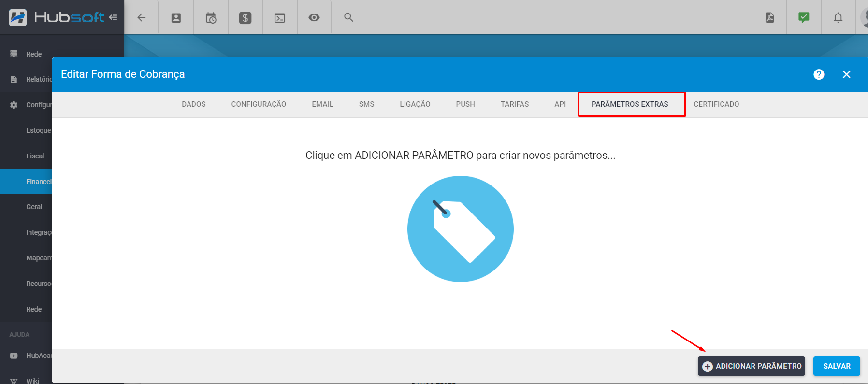Open the EMAIL tab
The width and height of the screenshot is (868, 384).
322,104
